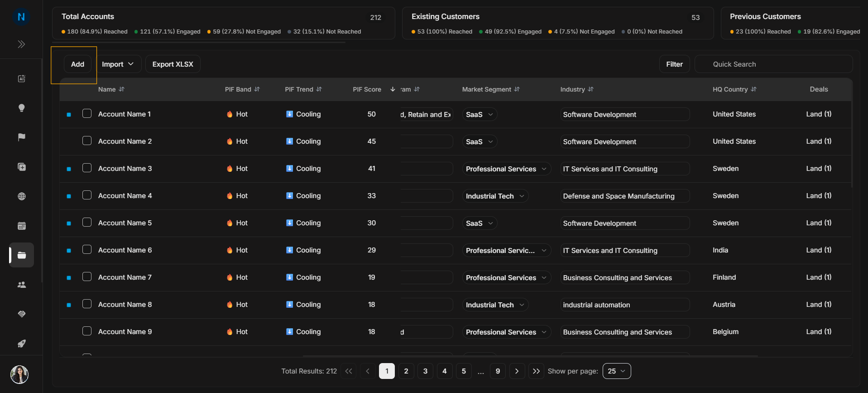Image resolution: width=868 pixels, height=393 pixels.
Task: Open Account Name 3 Professional Services dropdown
Action: [506, 169]
